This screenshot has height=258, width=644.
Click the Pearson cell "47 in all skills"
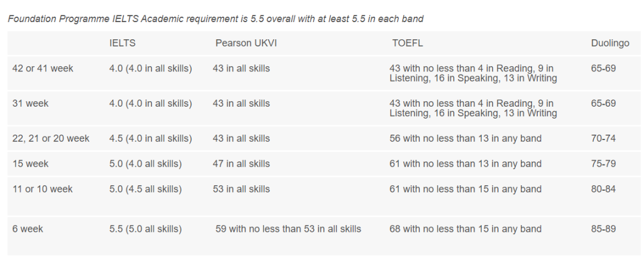(241, 164)
